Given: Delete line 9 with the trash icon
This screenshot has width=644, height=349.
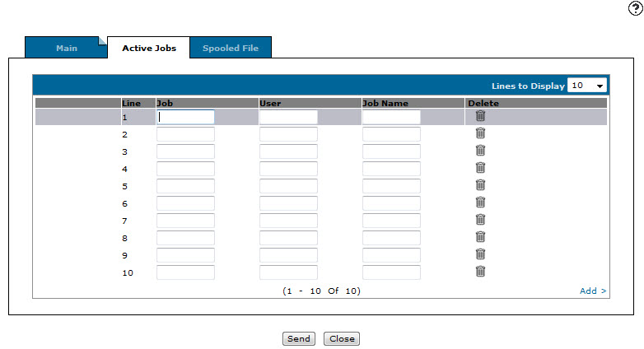Looking at the screenshot, I should tap(481, 254).
